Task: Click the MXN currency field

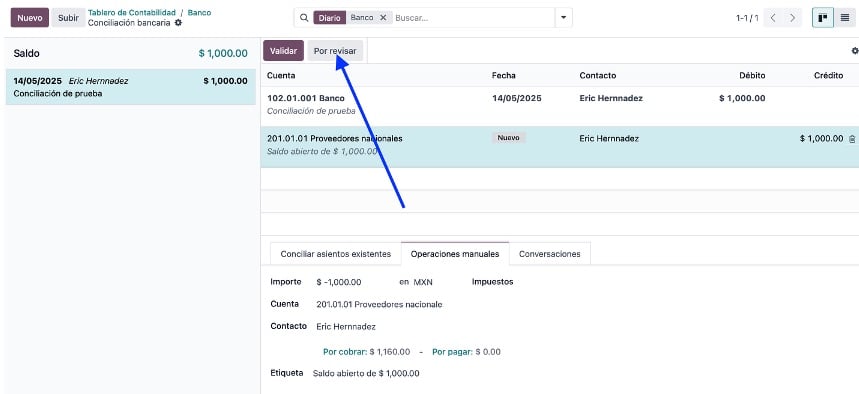Action: tap(423, 282)
